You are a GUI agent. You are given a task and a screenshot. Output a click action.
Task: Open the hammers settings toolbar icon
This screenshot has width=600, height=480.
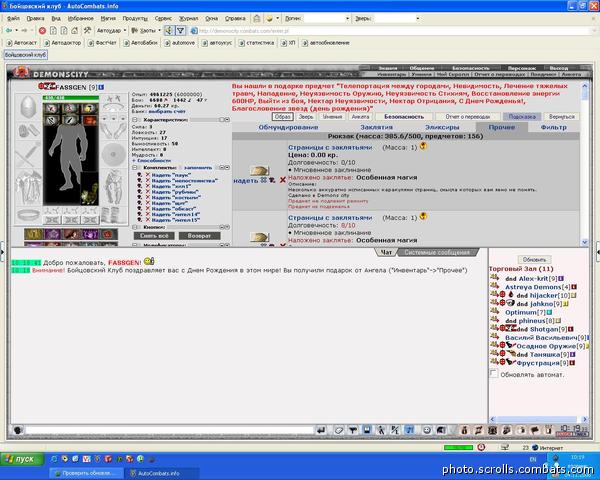[x=88, y=31]
